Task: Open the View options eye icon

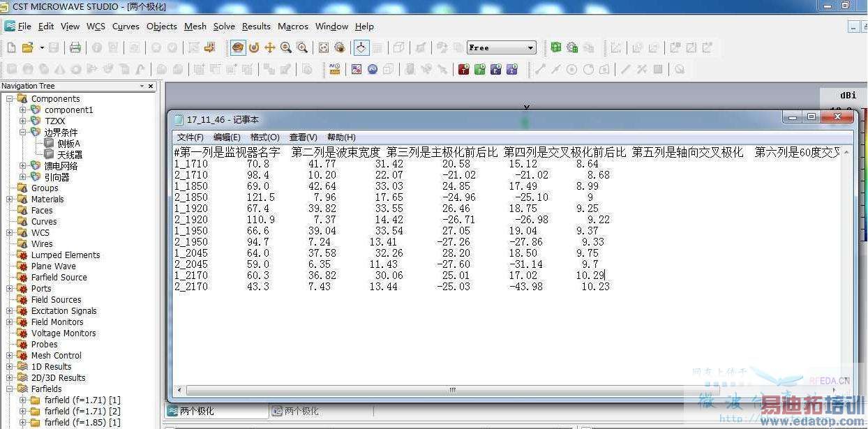Action: (340, 47)
